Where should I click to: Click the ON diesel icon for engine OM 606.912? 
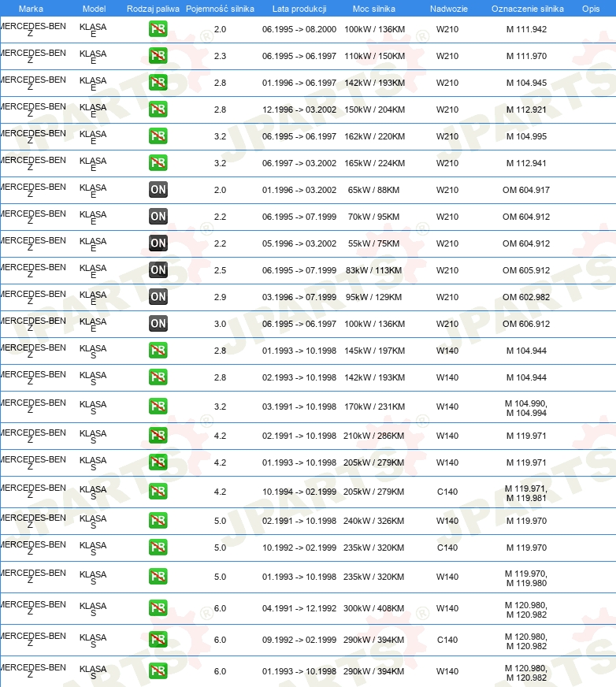tap(158, 324)
